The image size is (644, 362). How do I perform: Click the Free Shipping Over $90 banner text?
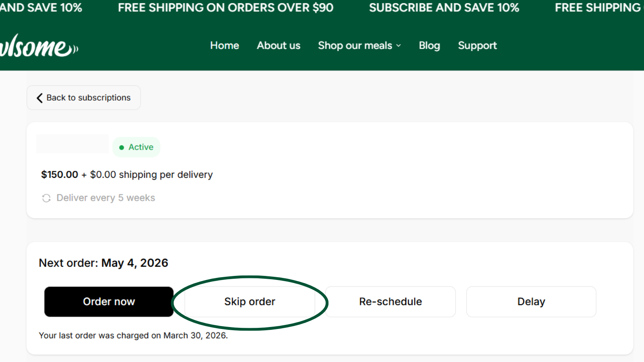coord(225,8)
